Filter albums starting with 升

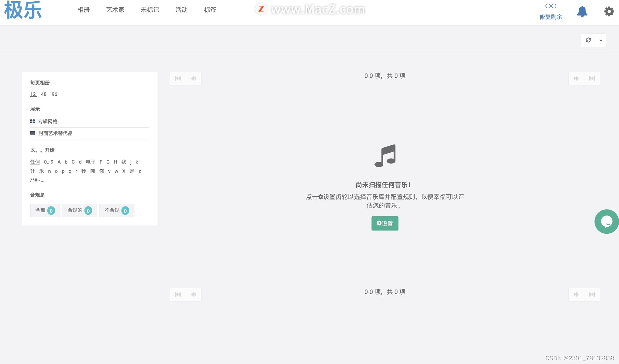(33, 171)
